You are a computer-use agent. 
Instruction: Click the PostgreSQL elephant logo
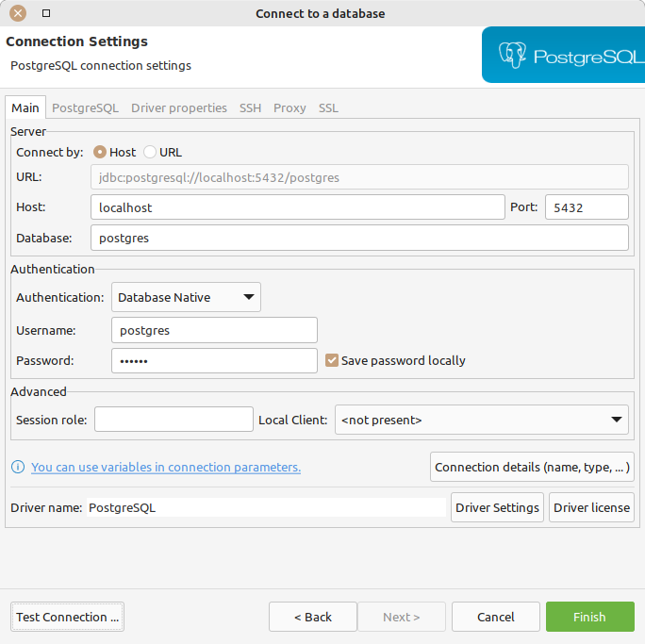[x=512, y=55]
